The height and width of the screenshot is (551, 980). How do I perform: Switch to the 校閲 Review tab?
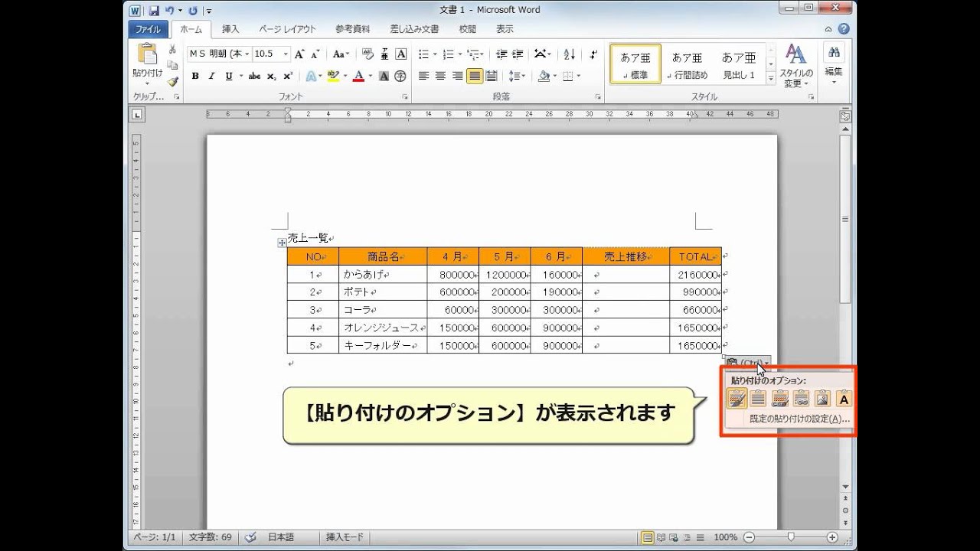click(468, 29)
